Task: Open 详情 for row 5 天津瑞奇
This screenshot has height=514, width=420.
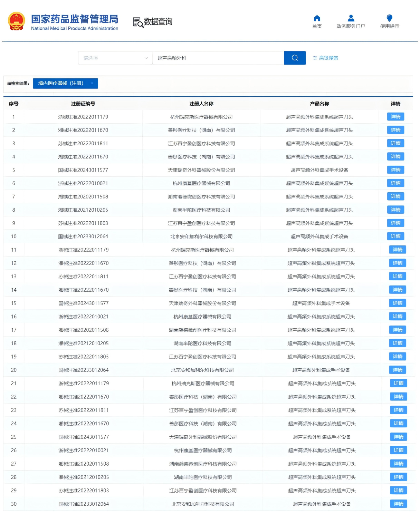Action: point(395,170)
